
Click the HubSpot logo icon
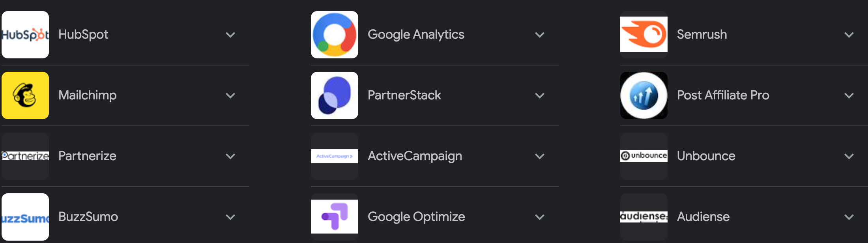coord(25,35)
